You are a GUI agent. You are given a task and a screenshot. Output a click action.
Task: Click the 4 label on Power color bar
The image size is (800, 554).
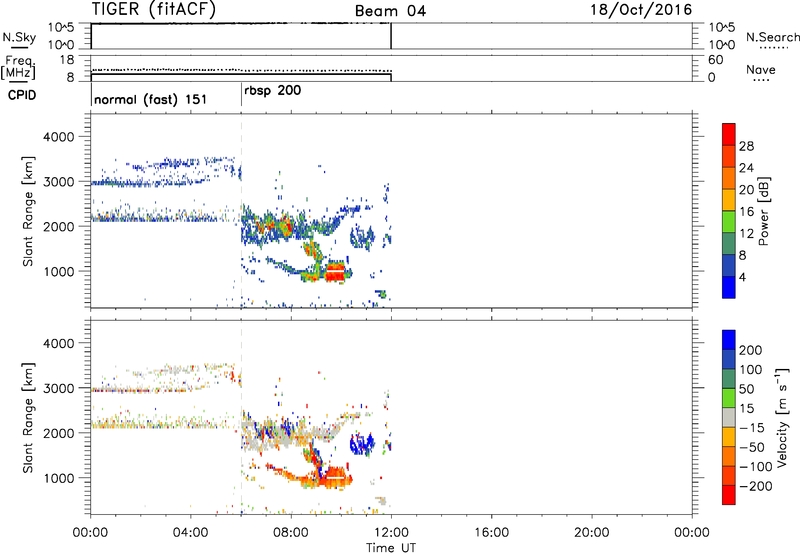click(742, 277)
